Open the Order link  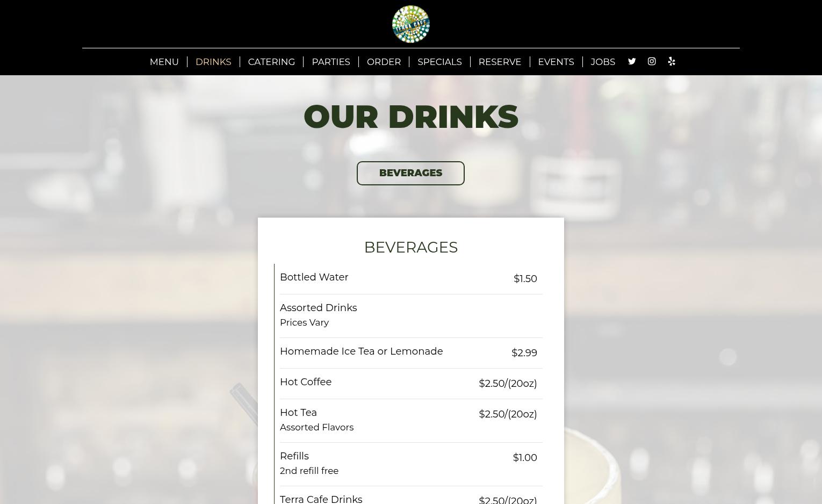[384, 62]
